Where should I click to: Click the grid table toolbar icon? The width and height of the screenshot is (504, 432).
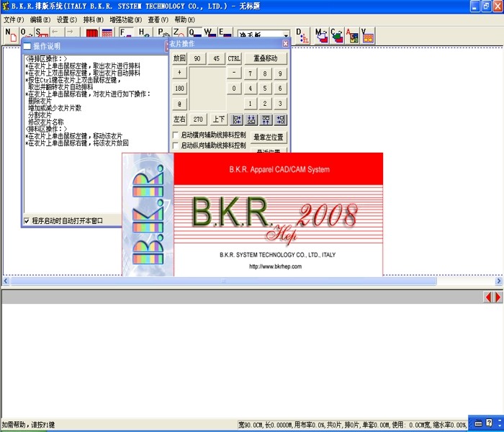[x=107, y=33]
